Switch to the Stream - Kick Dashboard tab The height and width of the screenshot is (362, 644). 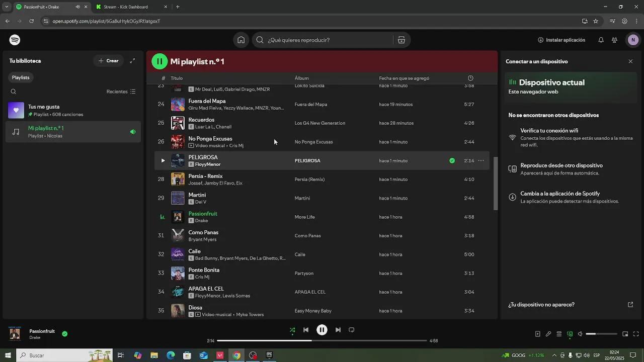(x=132, y=7)
